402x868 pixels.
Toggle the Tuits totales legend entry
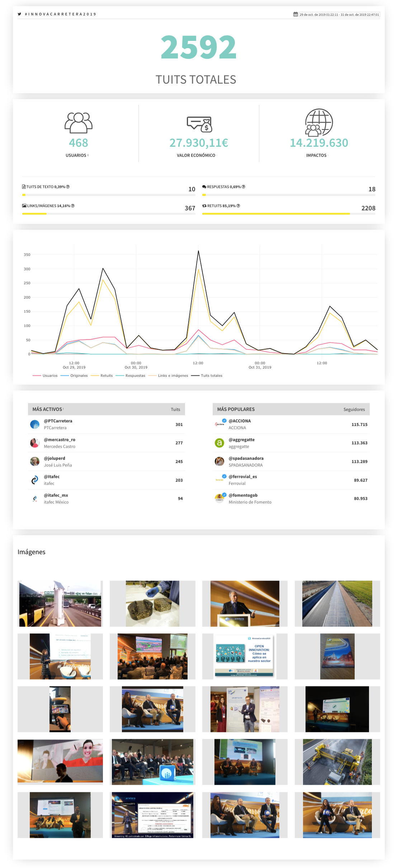pos(207,376)
